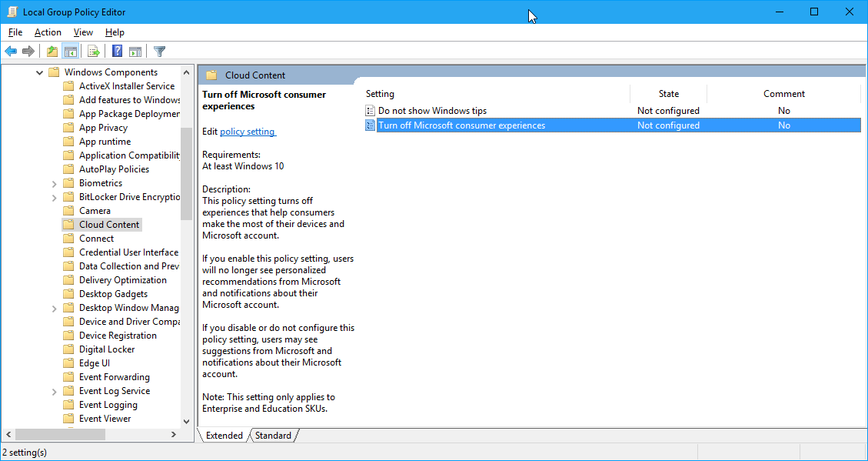The height and width of the screenshot is (461, 868).
Task: Select the Device Registration tree item
Action: (x=118, y=336)
